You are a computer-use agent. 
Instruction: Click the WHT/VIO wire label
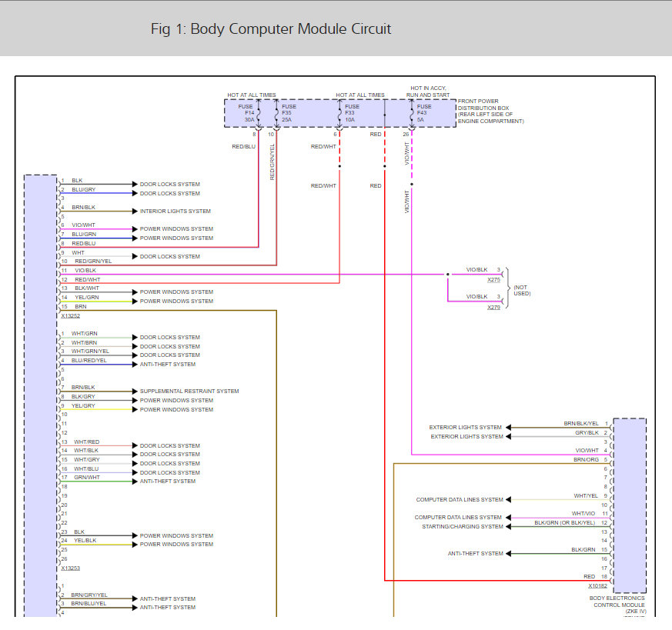(583, 514)
